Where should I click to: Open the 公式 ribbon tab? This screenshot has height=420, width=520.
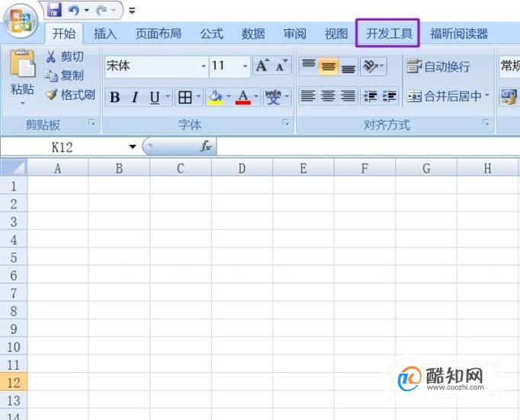211,34
